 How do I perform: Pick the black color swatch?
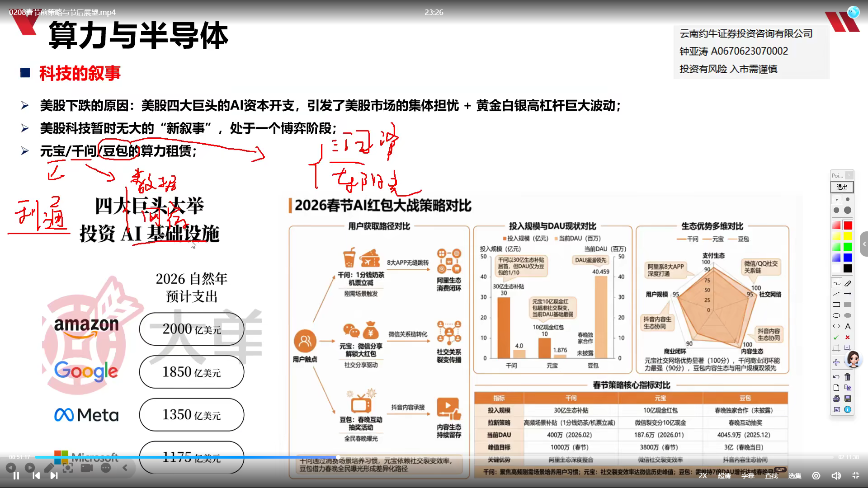848,268
